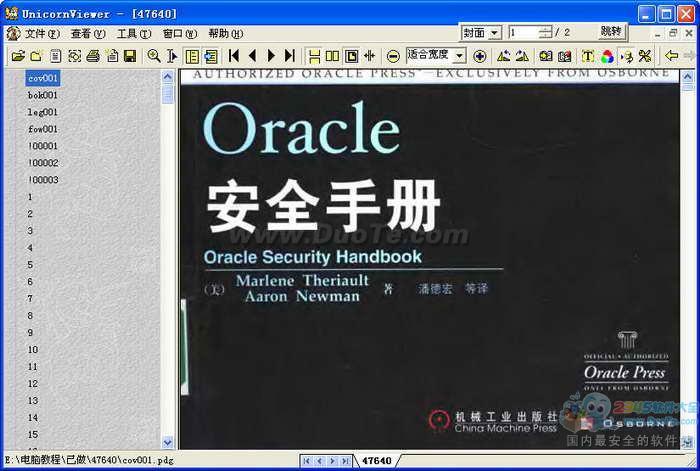Open the RGB color adjustment icon
This screenshot has height=471, width=700.
(607, 56)
